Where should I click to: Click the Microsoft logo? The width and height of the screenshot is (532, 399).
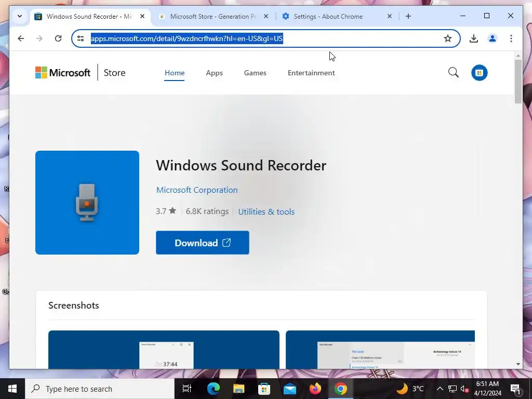point(63,73)
